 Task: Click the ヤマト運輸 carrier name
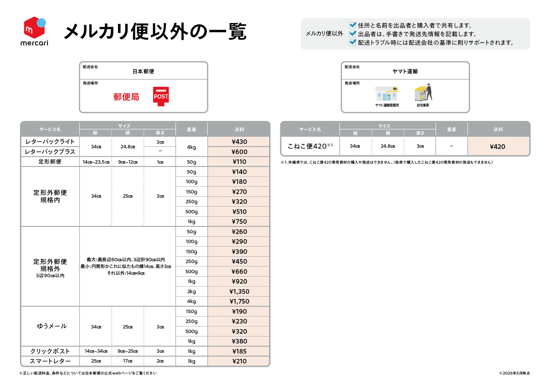coord(405,72)
